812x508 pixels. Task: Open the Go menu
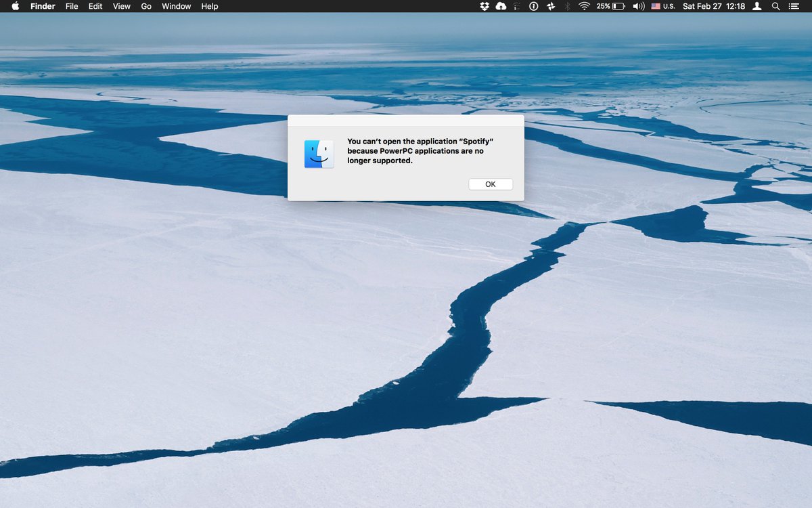146,6
